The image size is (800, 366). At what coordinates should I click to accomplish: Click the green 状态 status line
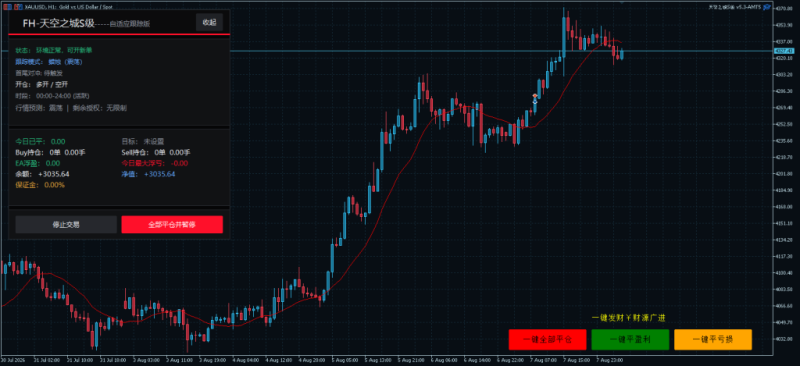(54, 50)
